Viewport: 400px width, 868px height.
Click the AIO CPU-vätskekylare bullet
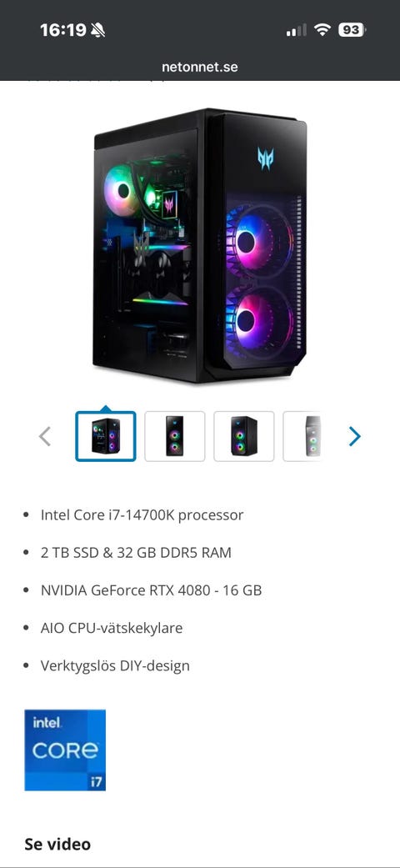(x=111, y=628)
